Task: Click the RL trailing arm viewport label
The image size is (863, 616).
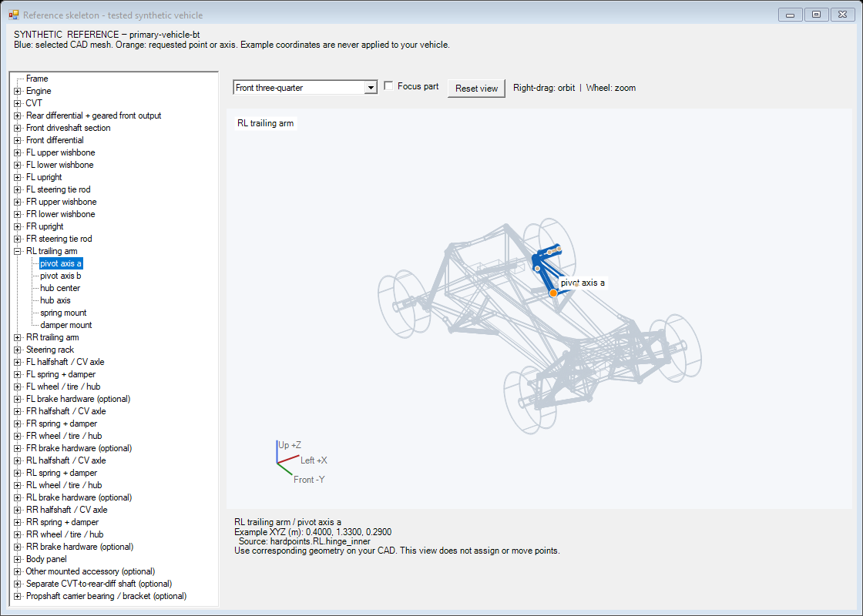Action: [265, 123]
